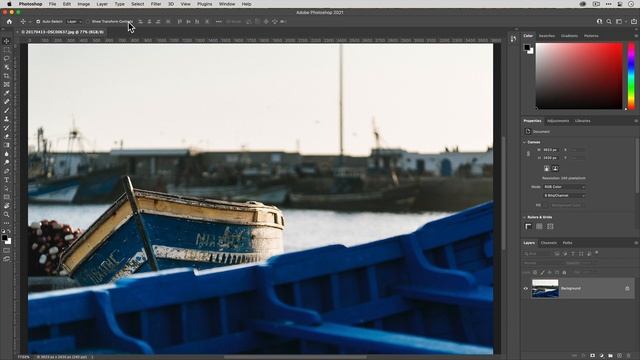
Task: Switch to the Paths tab
Action: tap(567, 243)
